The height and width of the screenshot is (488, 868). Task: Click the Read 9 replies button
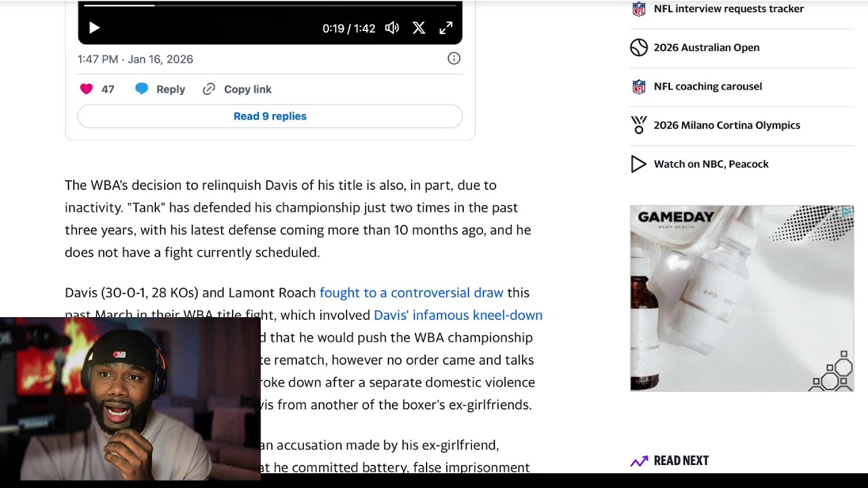point(270,116)
